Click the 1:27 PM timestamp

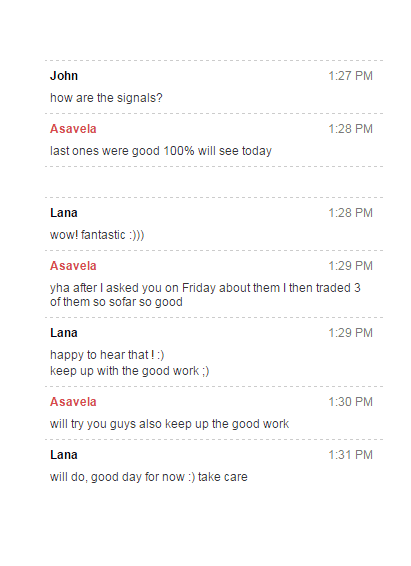(x=350, y=76)
